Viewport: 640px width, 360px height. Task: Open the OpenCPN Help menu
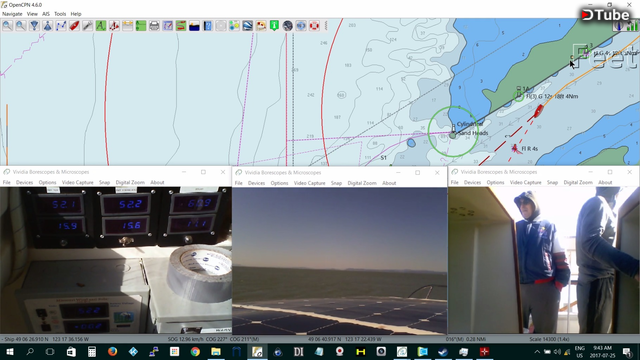click(x=76, y=14)
